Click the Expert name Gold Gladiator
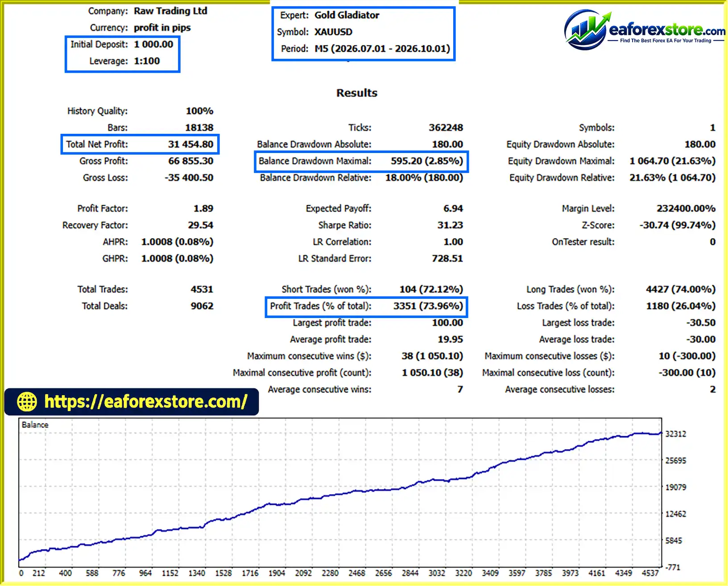The width and height of the screenshot is (728, 586). (x=347, y=15)
